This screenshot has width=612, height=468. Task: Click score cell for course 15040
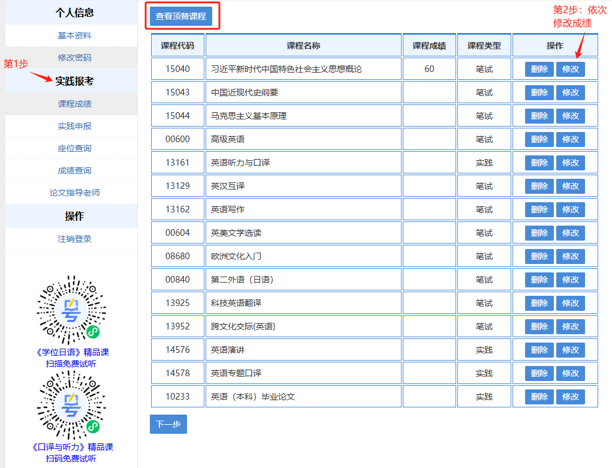tap(428, 69)
